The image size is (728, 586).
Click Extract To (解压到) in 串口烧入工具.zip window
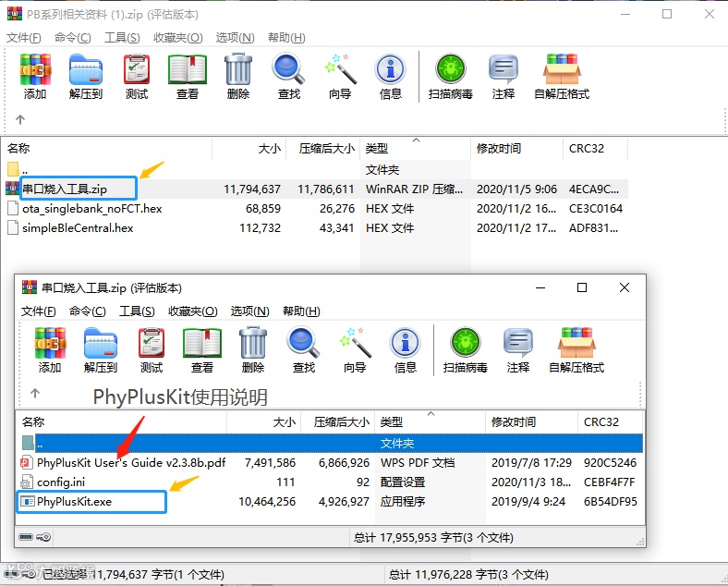point(101,350)
